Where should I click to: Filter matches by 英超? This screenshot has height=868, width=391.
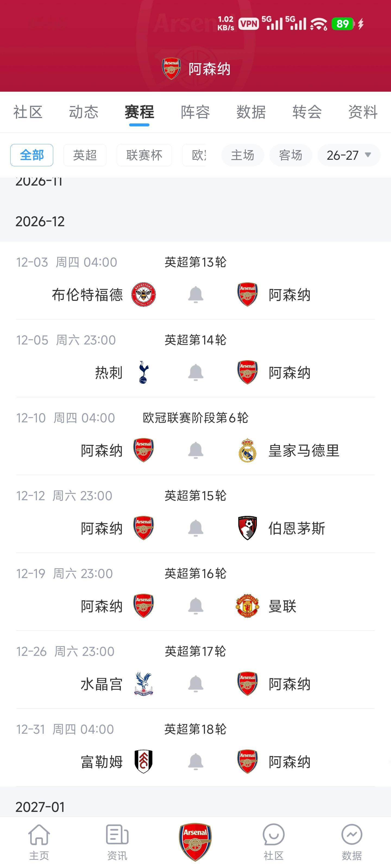coord(85,155)
